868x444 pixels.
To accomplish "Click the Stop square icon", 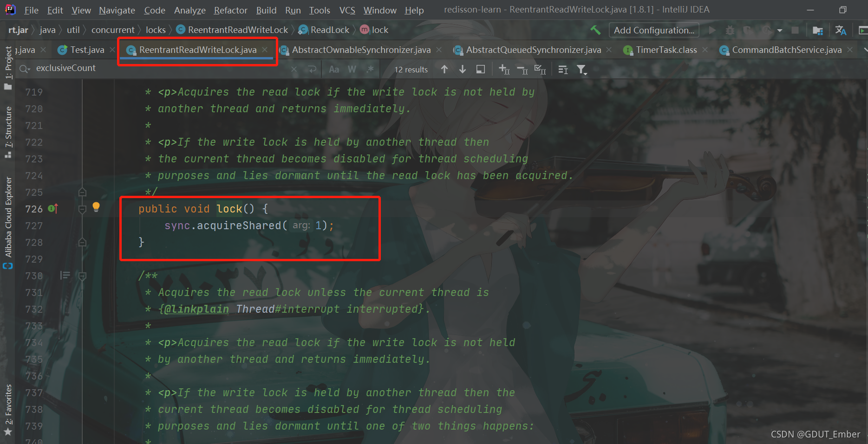I will 795,30.
